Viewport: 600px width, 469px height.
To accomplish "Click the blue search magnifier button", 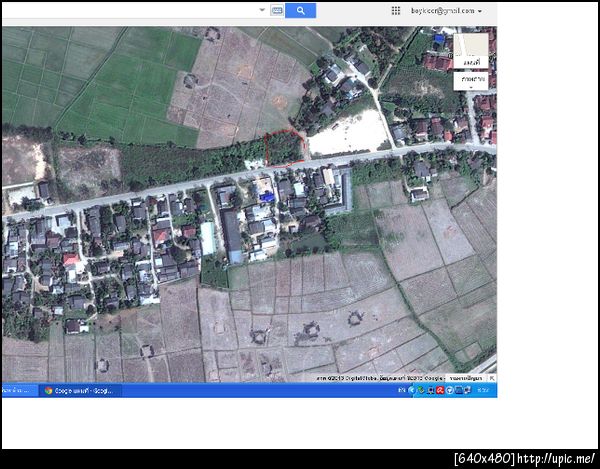I will point(300,11).
